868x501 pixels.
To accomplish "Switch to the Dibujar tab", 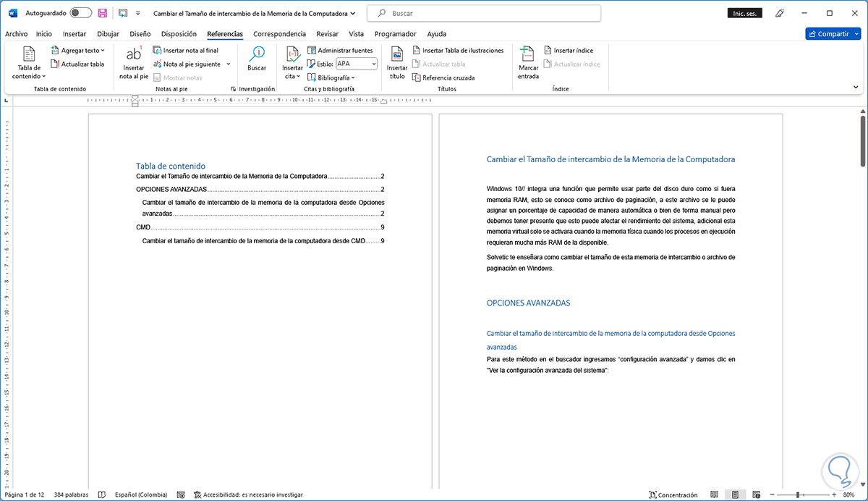I will 108,33.
